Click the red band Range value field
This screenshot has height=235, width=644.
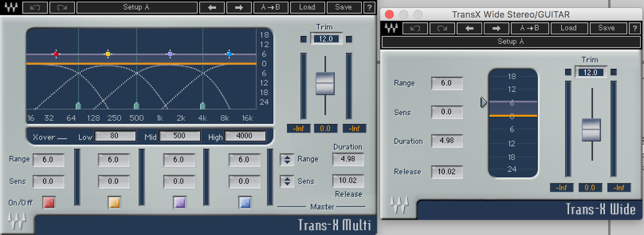pos(49,160)
